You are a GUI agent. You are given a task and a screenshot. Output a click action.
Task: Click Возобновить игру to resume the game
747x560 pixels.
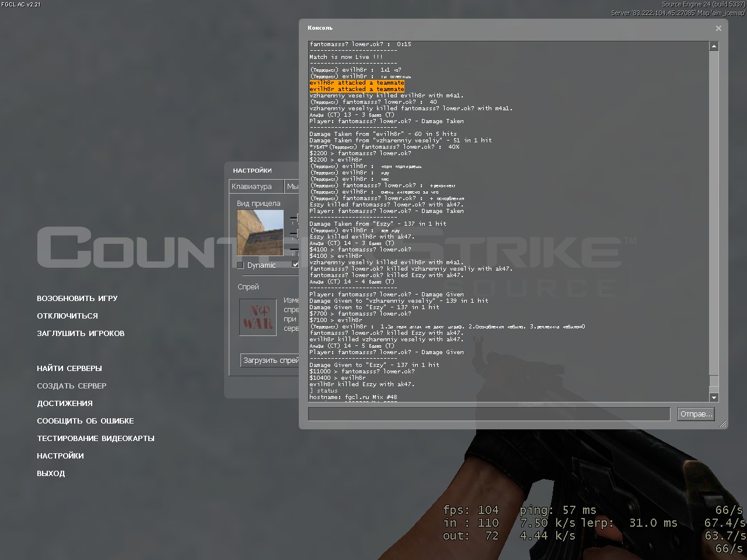coord(77,298)
